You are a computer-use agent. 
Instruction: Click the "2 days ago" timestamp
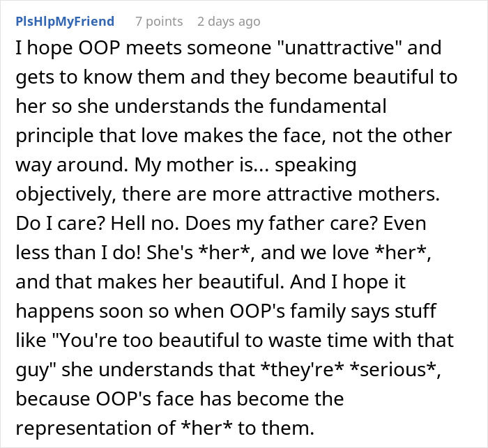click(228, 22)
